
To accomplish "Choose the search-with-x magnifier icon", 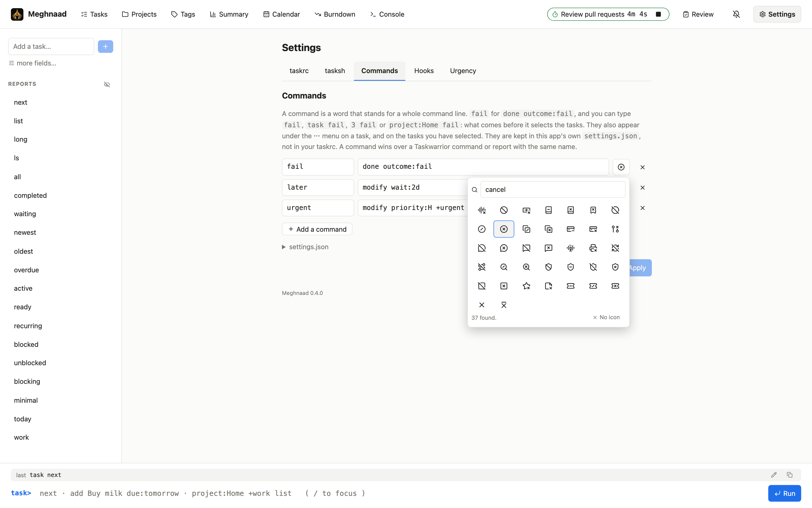I will pos(526,267).
